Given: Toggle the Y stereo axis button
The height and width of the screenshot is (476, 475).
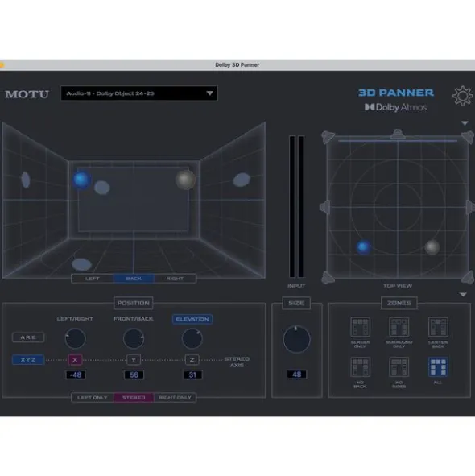Looking at the screenshot, I should coord(134,360).
